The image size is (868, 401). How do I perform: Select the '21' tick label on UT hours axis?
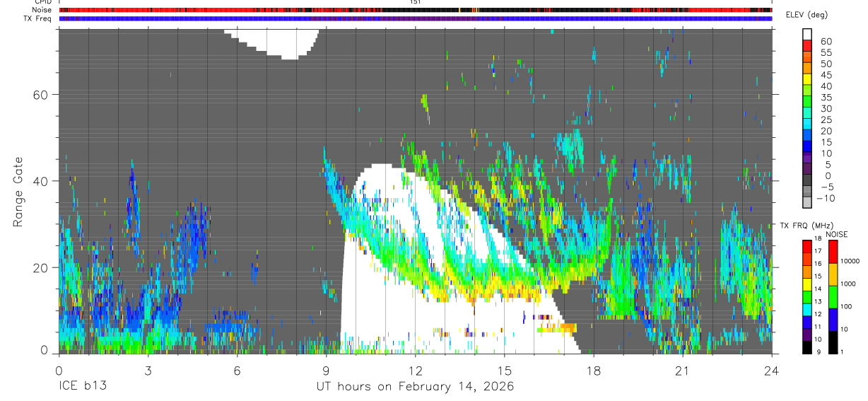tap(682, 370)
